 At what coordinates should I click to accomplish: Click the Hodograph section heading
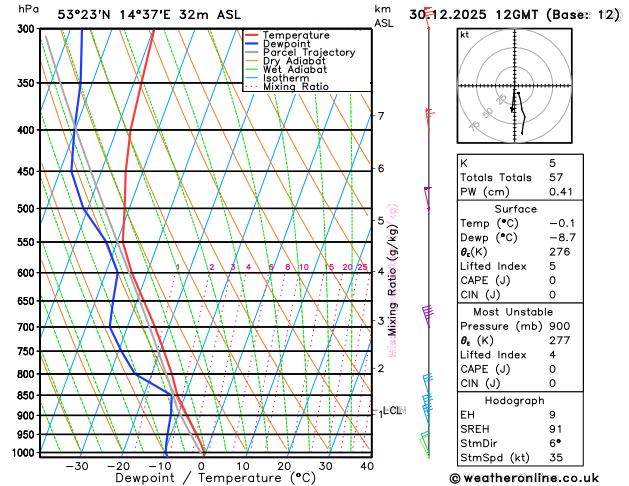pos(515,401)
